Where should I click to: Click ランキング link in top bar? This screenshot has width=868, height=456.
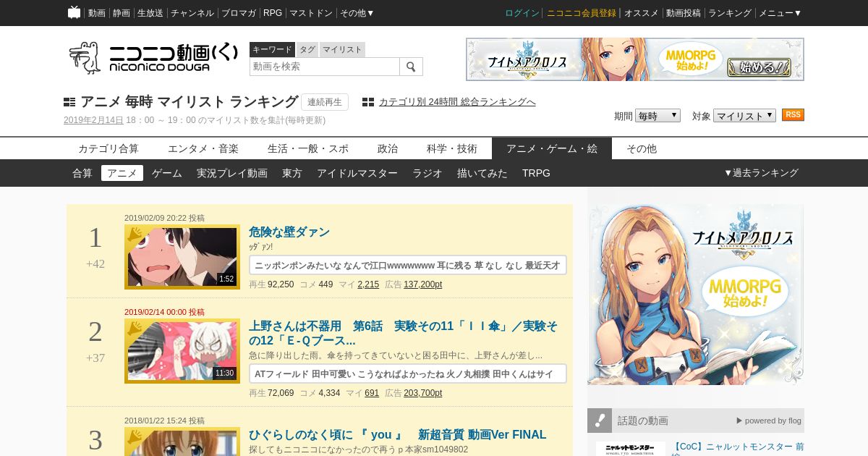coord(730,13)
